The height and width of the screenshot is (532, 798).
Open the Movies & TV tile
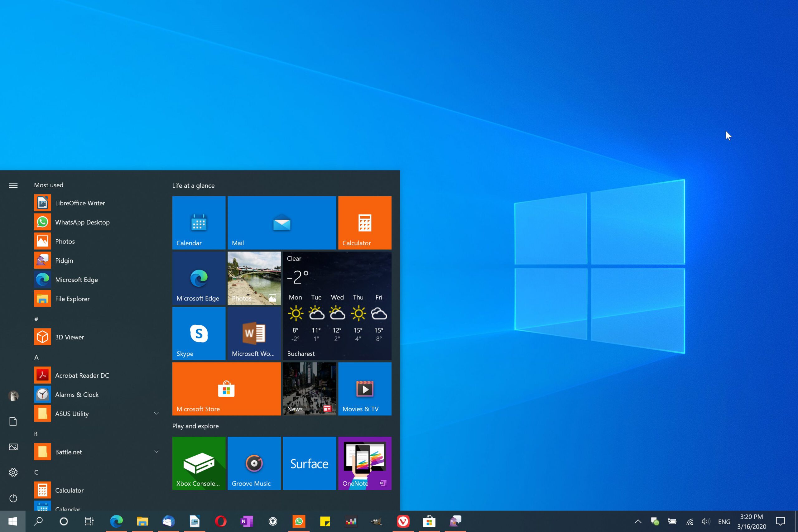(x=365, y=389)
